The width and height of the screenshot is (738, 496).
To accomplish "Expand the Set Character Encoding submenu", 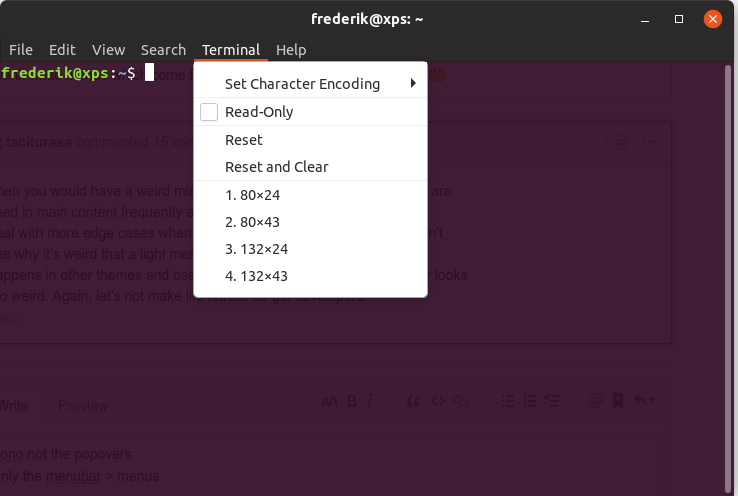I will point(311,84).
